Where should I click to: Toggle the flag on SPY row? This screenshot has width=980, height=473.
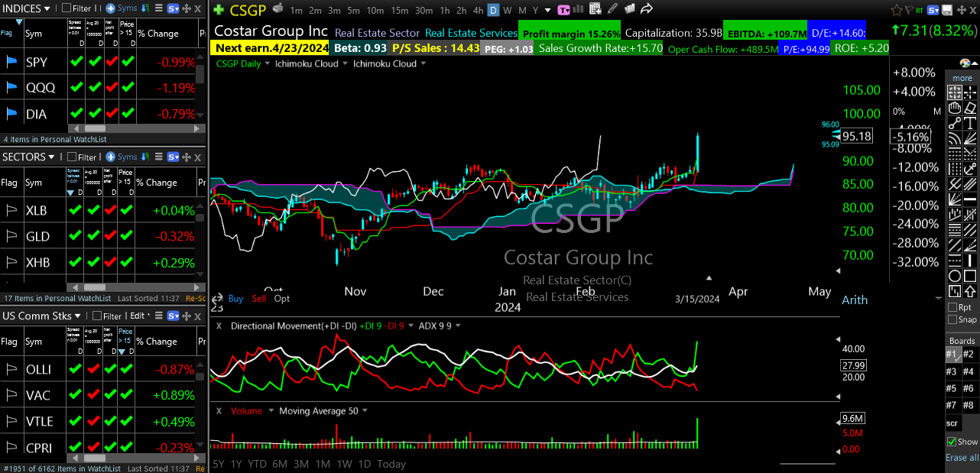click(10, 62)
